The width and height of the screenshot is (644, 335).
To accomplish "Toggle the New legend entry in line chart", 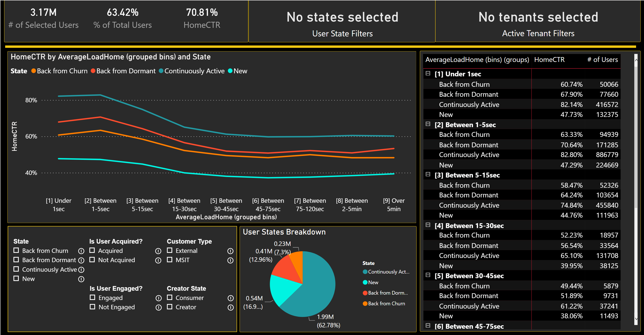I will (x=238, y=71).
